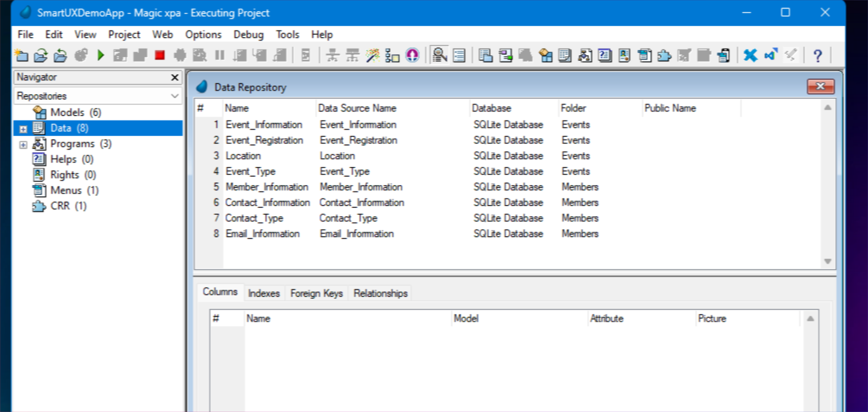The width and height of the screenshot is (868, 412).
Task: Run the project with the green play icon
Action: point(100,55)
